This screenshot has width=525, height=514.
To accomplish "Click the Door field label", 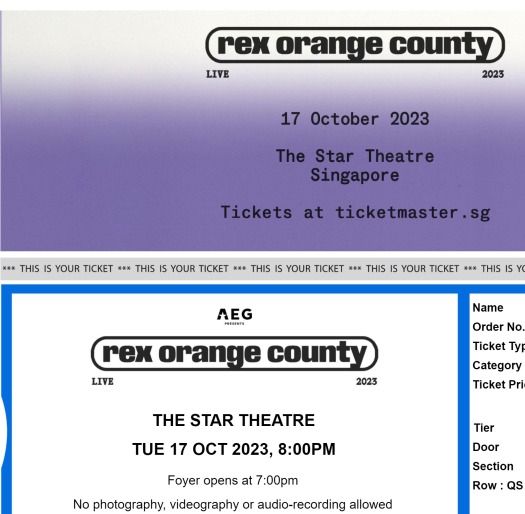I will (x=486, y=447).
